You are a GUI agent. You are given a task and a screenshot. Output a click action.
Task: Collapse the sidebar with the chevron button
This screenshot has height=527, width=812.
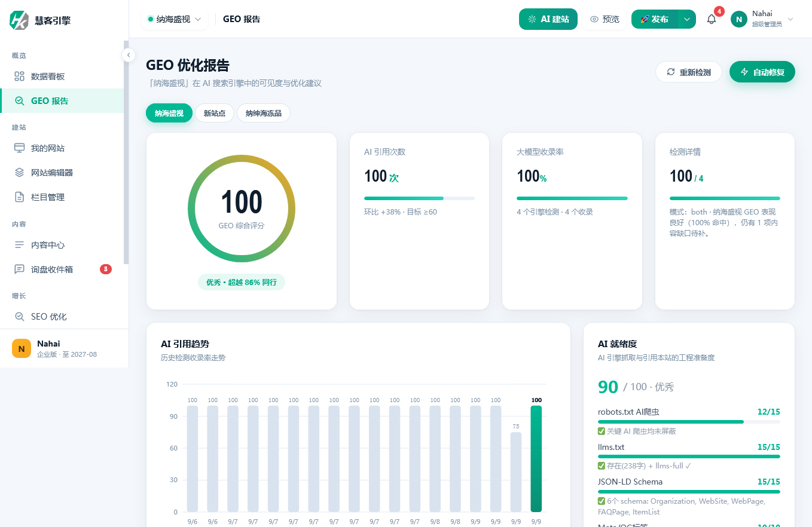click(x=128, y=55)
